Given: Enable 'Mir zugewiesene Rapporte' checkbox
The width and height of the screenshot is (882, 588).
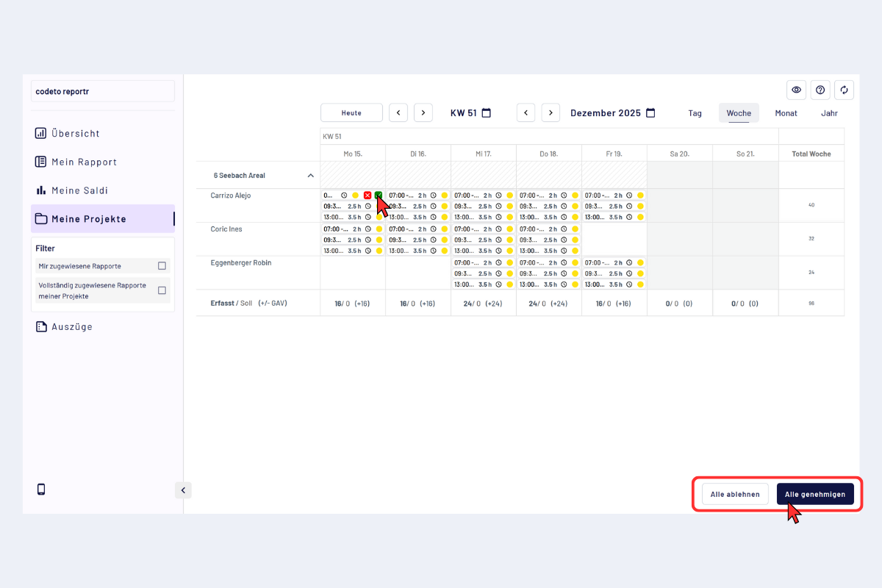Looking at the screenshot, I should click(x=162, y=266).
